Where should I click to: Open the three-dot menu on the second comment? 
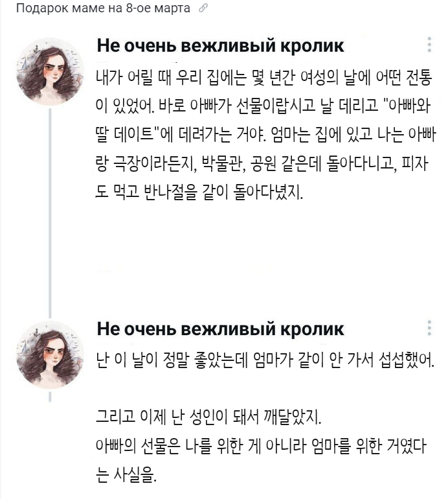pyautogui.click(x=429, y=329)
